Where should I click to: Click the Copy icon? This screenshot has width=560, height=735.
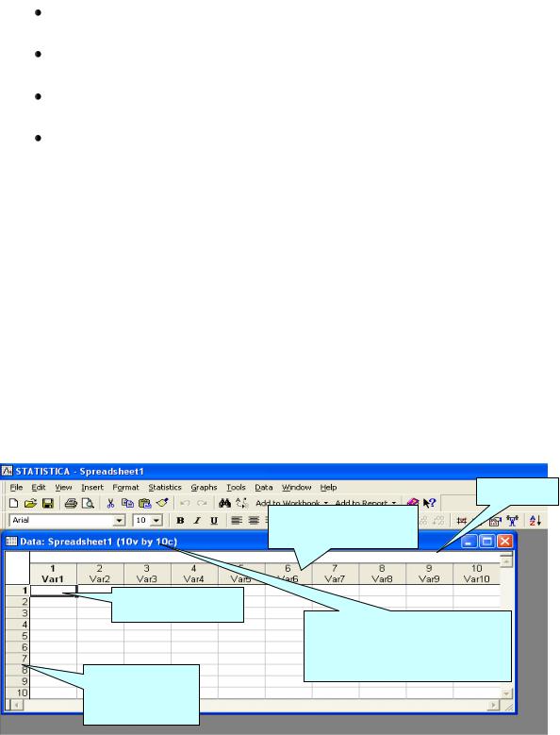127,503
